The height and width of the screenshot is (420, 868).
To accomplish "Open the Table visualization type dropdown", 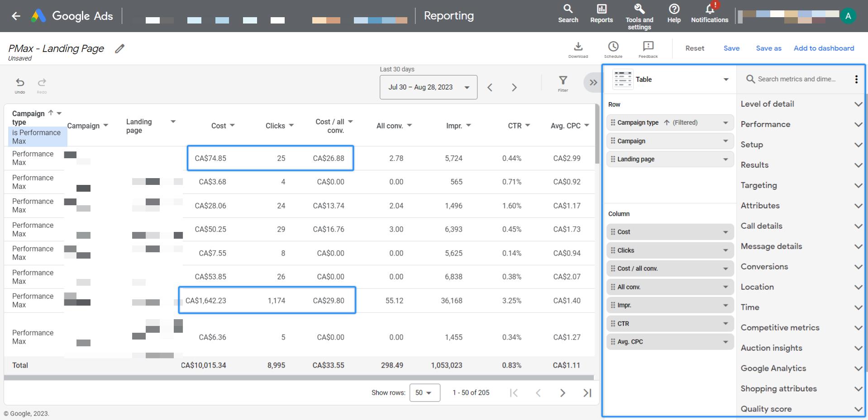I will (x=726, y=80).
